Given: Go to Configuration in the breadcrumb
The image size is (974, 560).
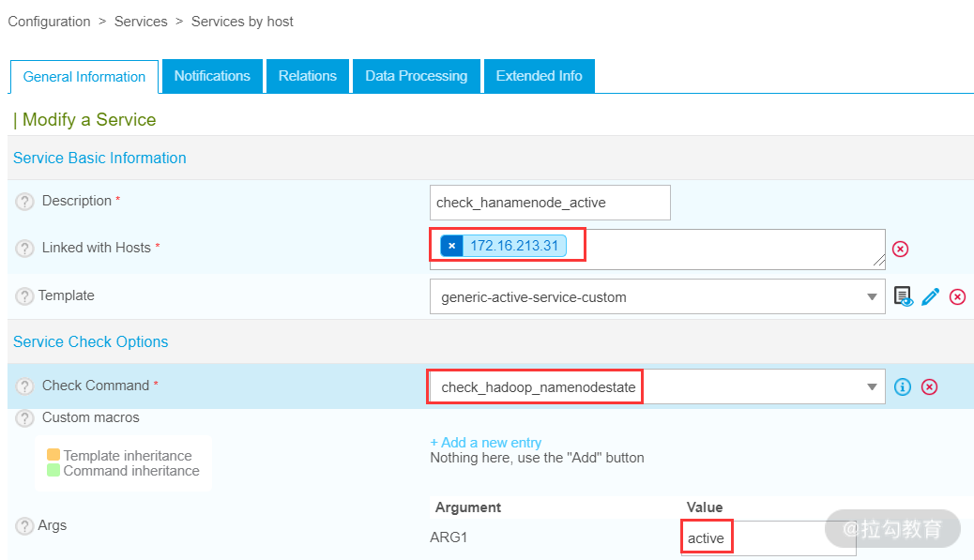Looking at the screenshot, I should pyautogui.click(x=49, y=22).
